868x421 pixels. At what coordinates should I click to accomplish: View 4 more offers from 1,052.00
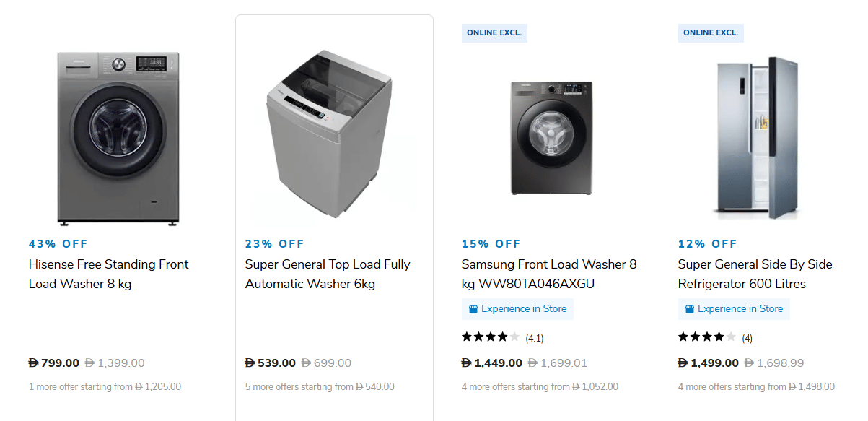[x=540, y=387]
